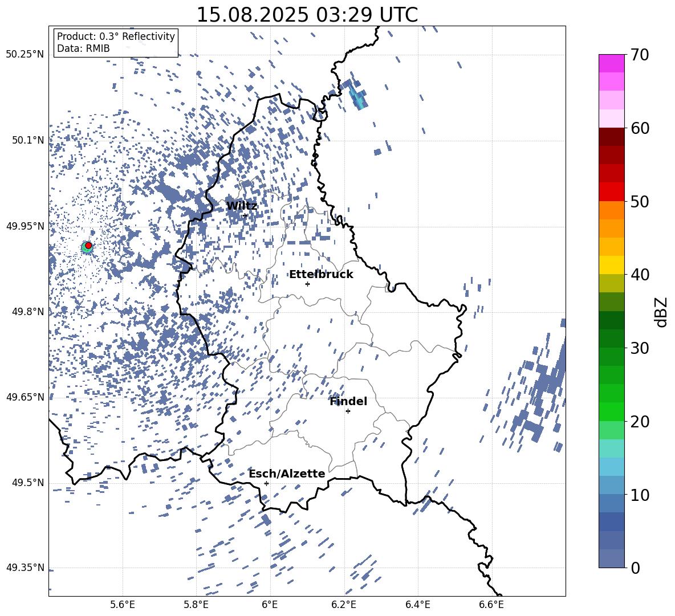Click the 5.6°E longitude label

tap(123, 605)
